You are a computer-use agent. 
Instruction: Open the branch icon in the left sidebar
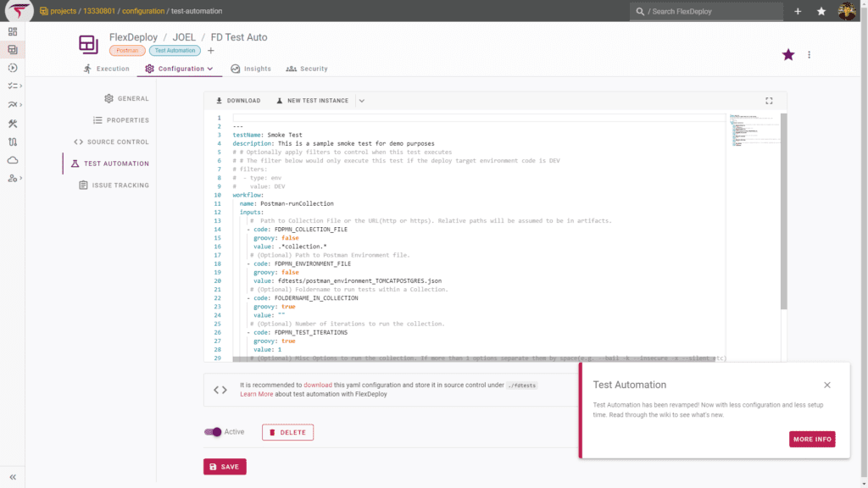[x=13, y=141]
